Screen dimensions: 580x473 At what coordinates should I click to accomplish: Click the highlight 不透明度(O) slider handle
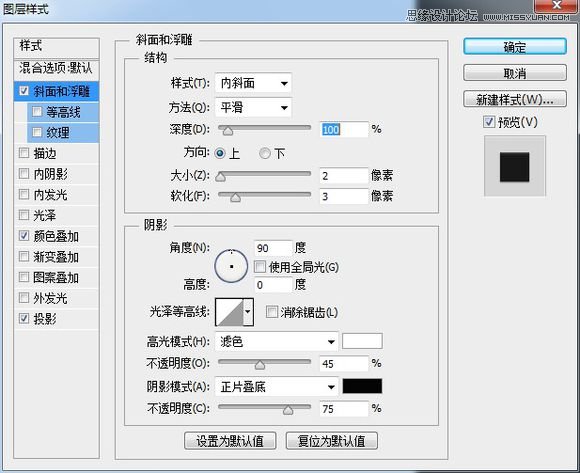tap(260, 365)
